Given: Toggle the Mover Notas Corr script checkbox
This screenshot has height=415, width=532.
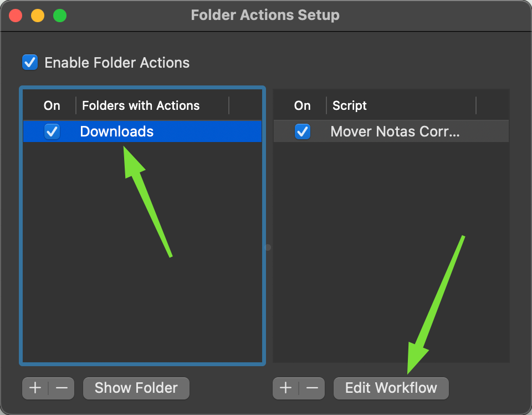Looking at the screenshot, I should [303, 131].
